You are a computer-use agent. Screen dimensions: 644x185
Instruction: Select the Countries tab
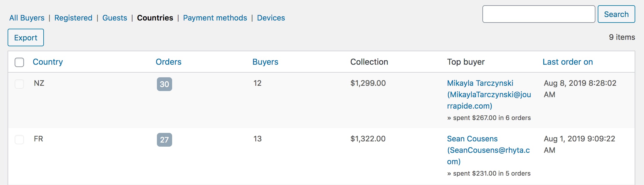[155, 18]
